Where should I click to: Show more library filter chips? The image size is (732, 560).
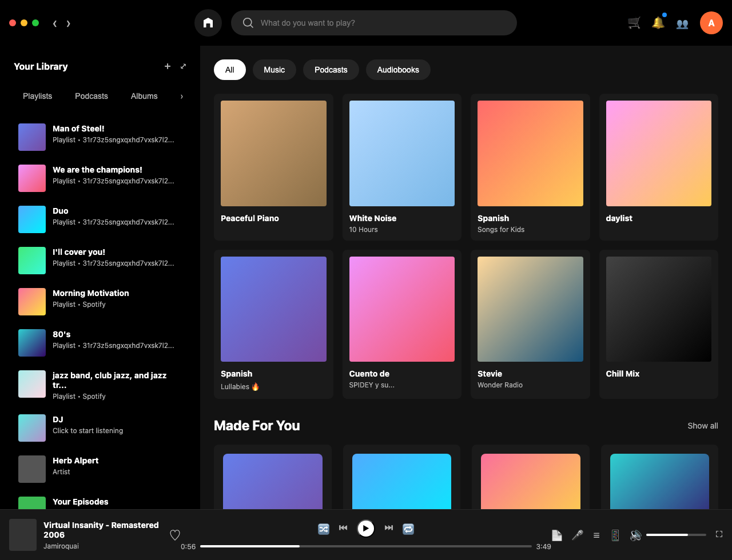(x=182, y=97)
